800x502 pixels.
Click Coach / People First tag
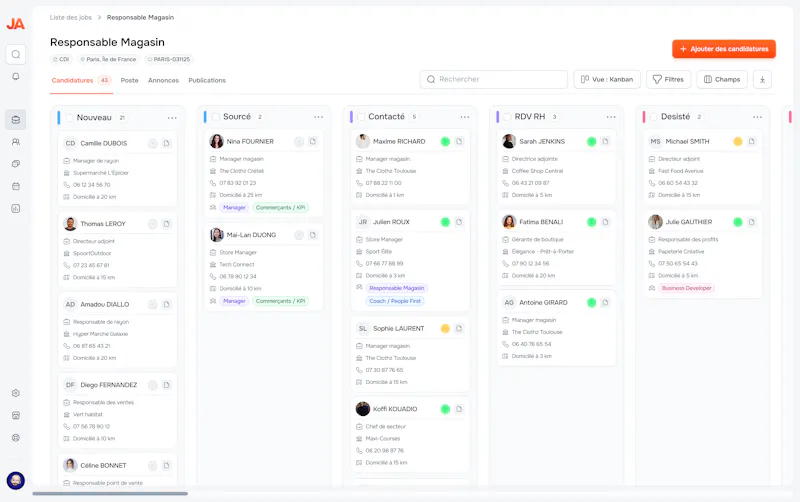tap(395, 301)
